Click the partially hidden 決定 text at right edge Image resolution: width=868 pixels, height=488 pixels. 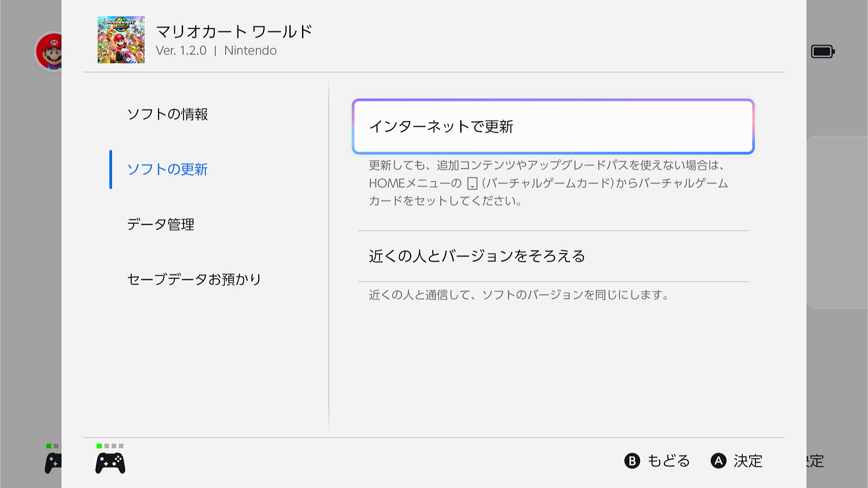[815, 461]
